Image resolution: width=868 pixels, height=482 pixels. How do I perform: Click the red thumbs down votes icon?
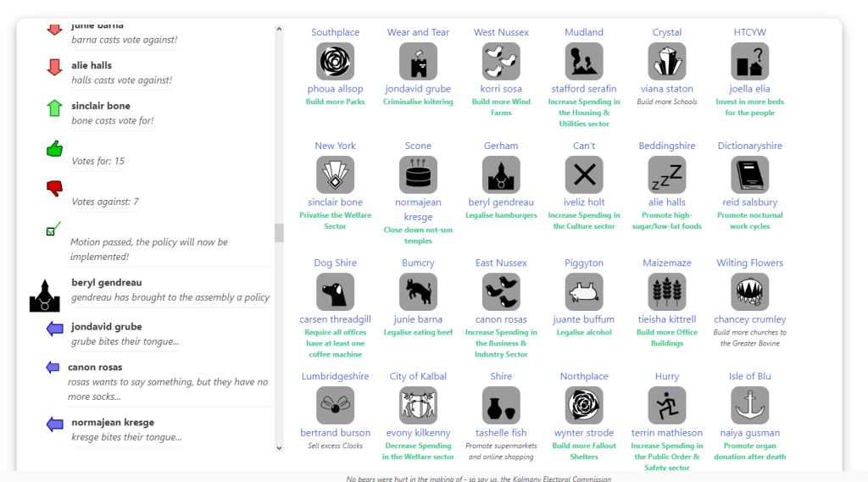click(54, 188)
